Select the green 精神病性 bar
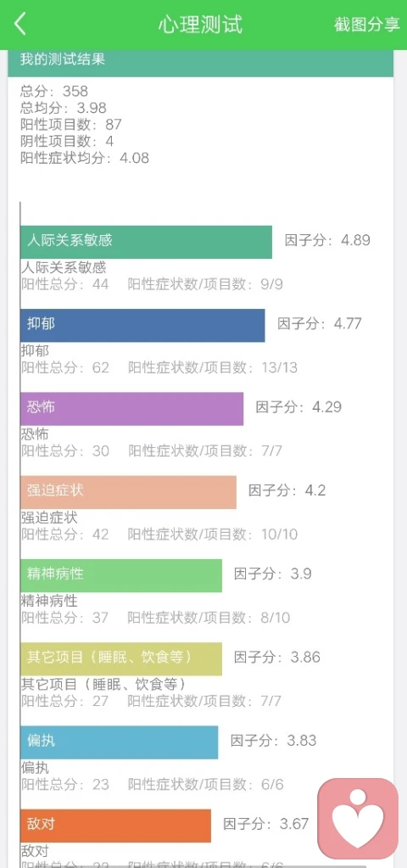The image size is (407, 868). coord(121,576)
